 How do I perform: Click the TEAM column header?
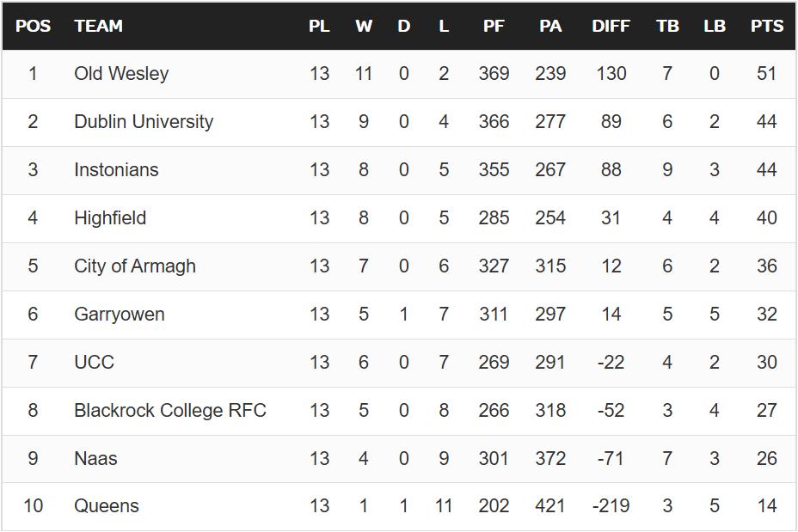point(98,26)
